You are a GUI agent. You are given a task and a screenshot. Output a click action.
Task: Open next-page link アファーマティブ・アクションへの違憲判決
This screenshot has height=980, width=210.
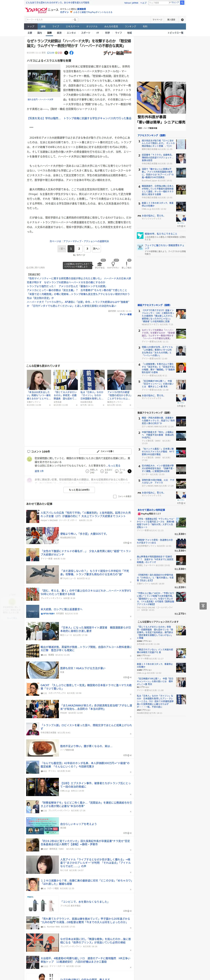click(79, 241)
